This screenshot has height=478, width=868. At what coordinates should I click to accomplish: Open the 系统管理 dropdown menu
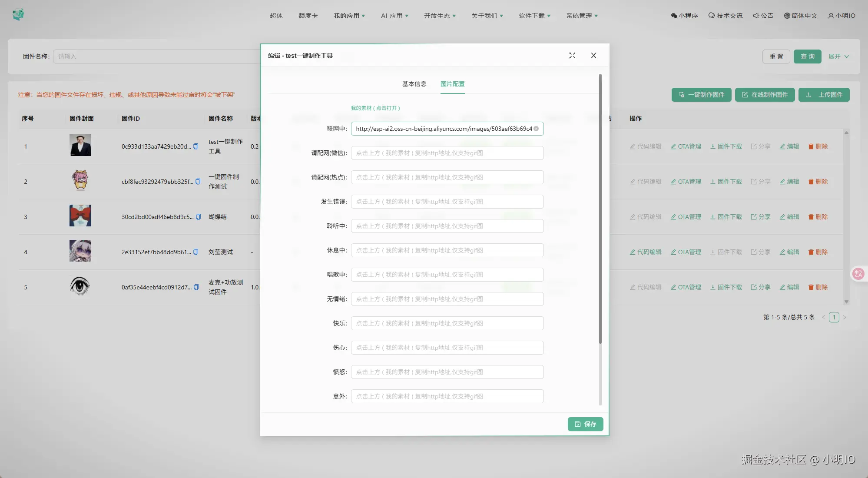click(x=582, y=16)
